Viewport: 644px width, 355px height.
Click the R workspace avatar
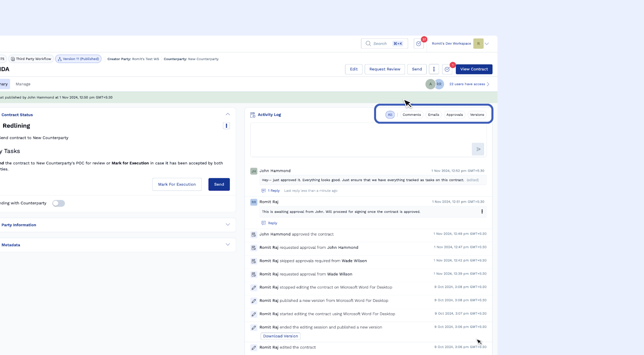478,44
